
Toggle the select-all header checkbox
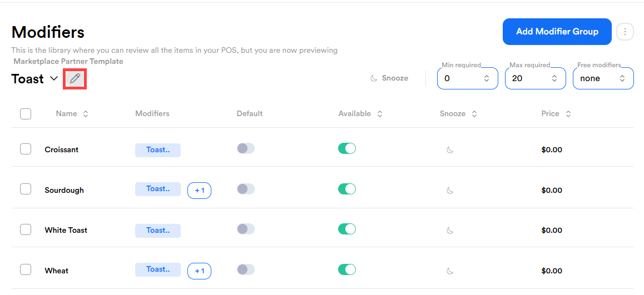pos(26,114)
